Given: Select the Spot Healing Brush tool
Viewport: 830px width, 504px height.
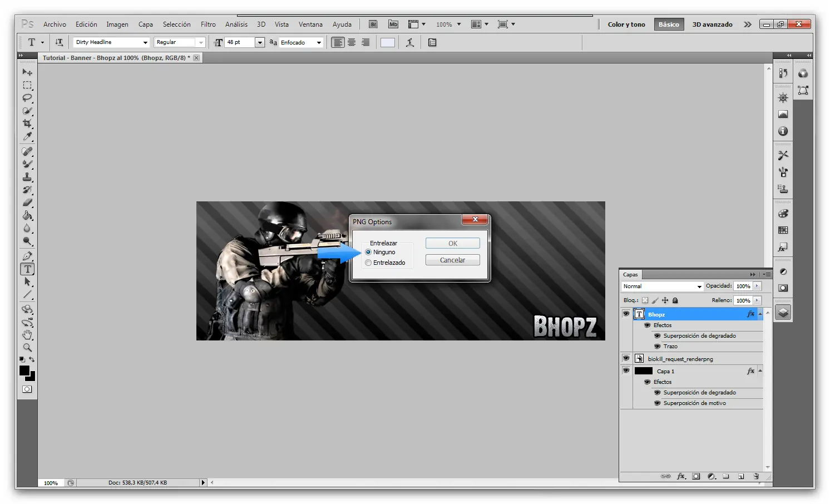Looking at the screenshot, I should pos(27,151).
